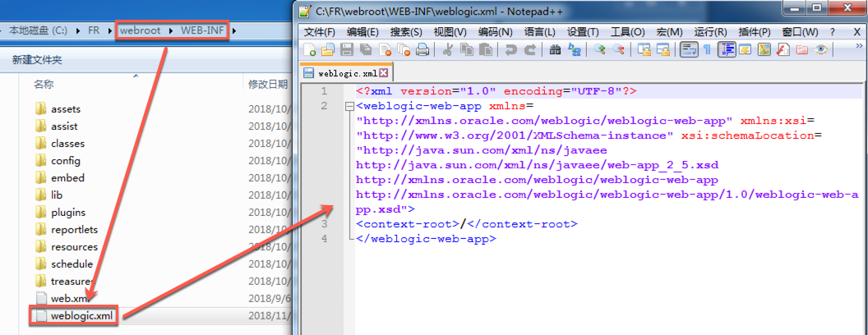Image resolution: width=868 pixels, height=335 pixels.
Task: Close the weblogic.xml tab with its X
Action: (x=383, y=72)
